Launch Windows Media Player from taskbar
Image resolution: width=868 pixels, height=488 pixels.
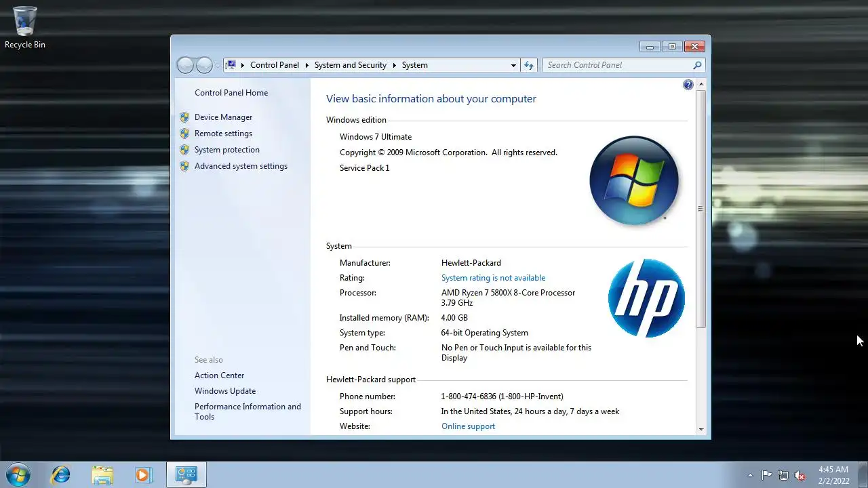(x=143, y=474)
